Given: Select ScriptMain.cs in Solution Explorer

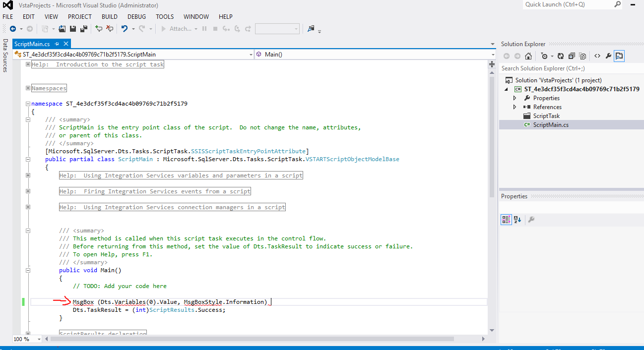Looking at the screenshot, I should pyautogui.click(x=551, y=125).
